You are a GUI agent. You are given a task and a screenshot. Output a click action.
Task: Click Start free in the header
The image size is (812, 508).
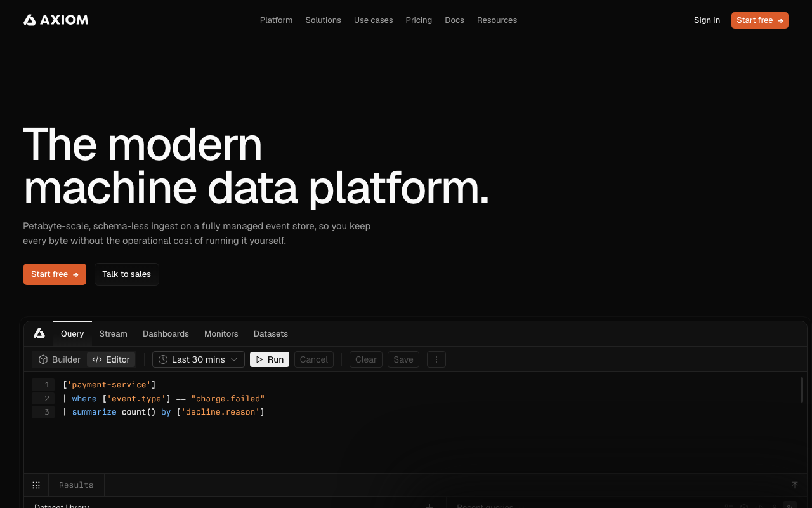click(760, 20)
